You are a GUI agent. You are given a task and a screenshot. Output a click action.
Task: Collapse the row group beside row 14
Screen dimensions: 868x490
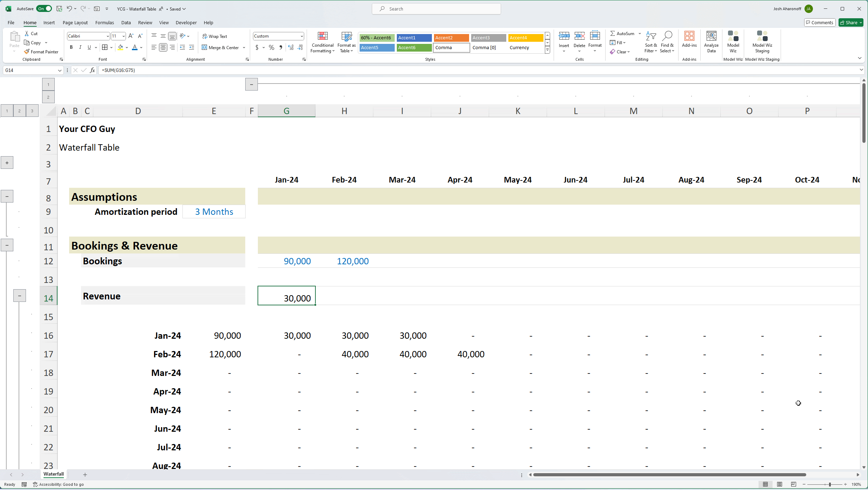point(19,295)
